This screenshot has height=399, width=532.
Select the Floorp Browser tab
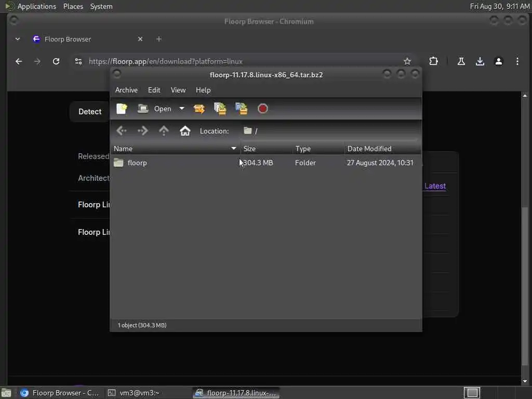pos(87,39)
